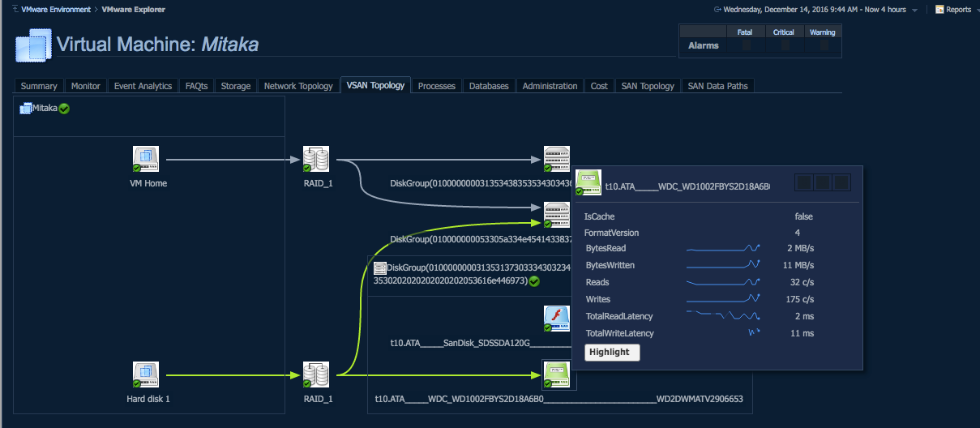The width and height of the screenshot is (980, 428).
Task: Click bottom label ending 'WD2DWMATV2906653'
Action: (558, 399)
